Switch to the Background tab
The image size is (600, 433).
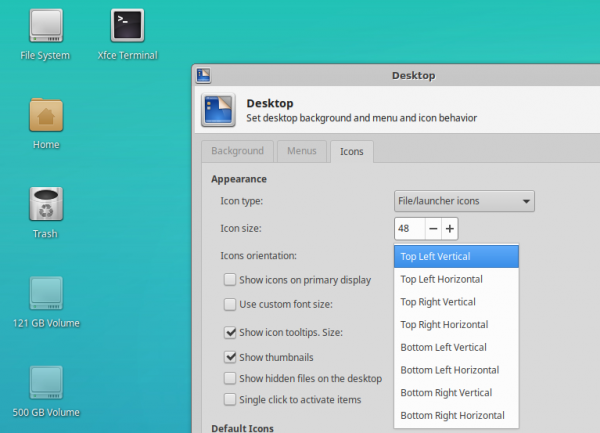[x=238, y=151]
